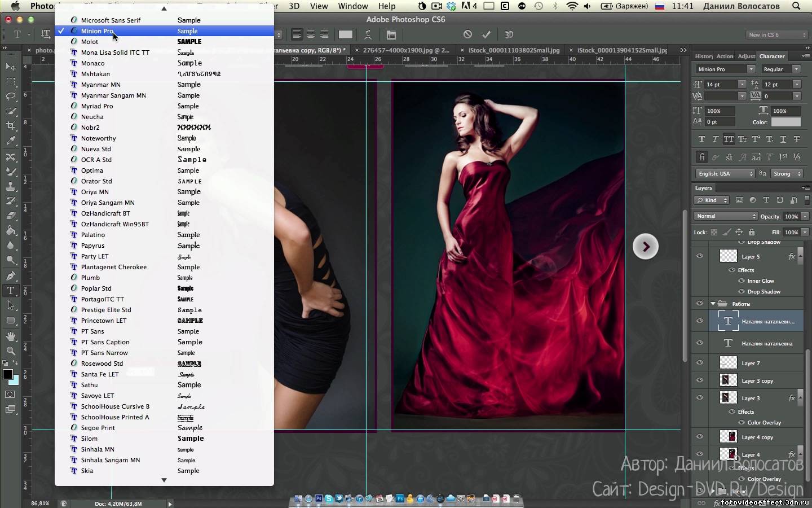Open the Normal blend mode dropdown
This screenshot has width=812, height=508.
pyautogui.click(x=725, y=216)
